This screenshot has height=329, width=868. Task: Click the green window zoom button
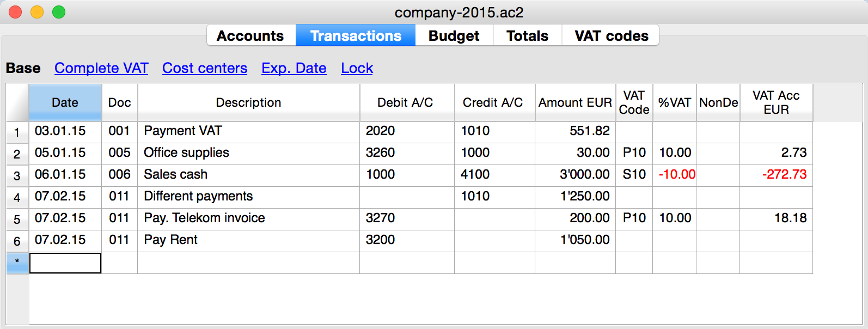tap(59, 12)
